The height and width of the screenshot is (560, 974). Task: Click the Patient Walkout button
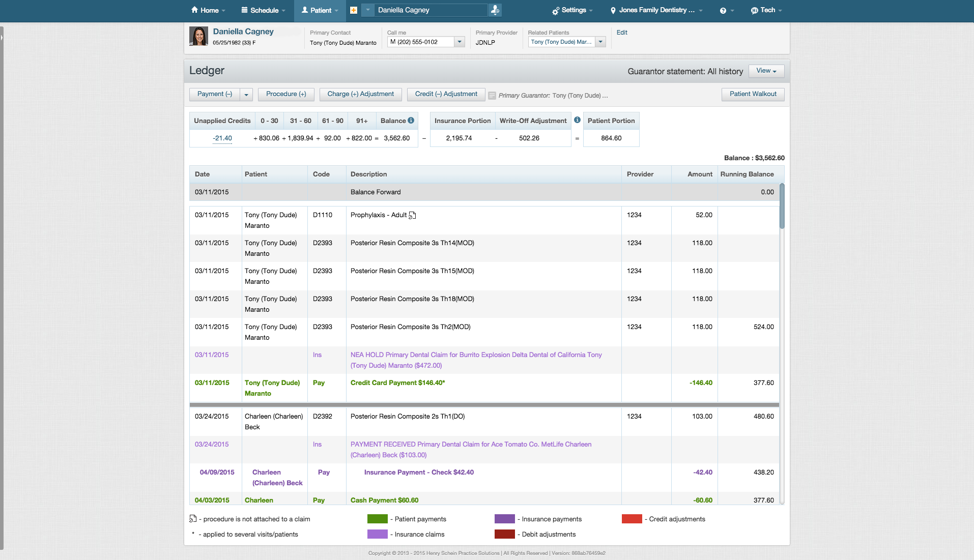tap(753, 94)
